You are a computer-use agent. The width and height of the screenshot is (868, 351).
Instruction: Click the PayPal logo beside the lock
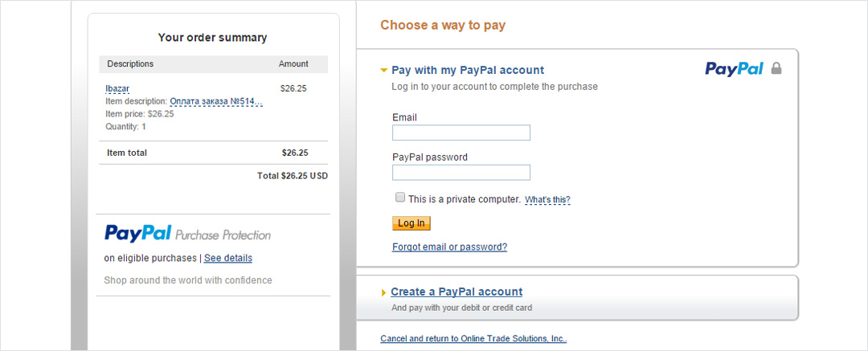tap(734, 69)
